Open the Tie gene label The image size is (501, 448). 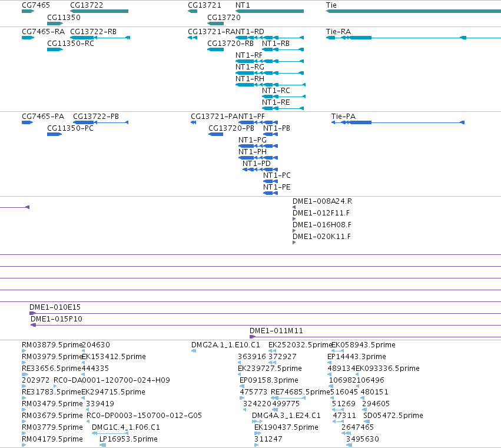tap(331, 5)
